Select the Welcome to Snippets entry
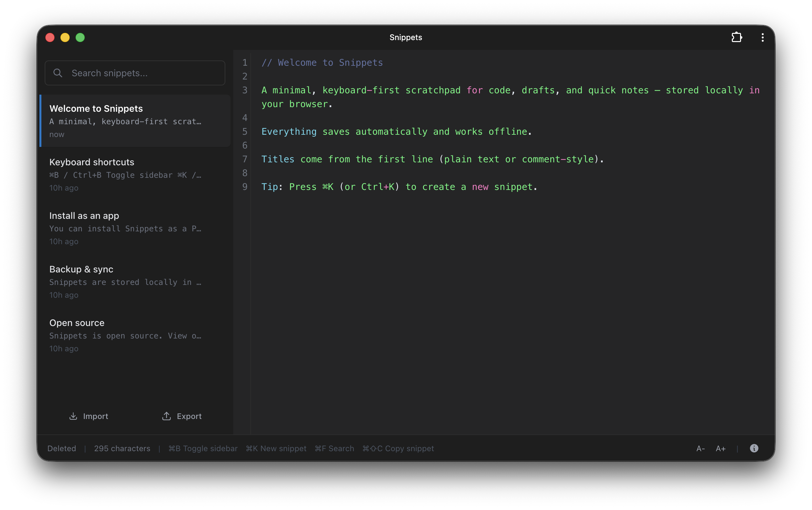 [134, 120]
